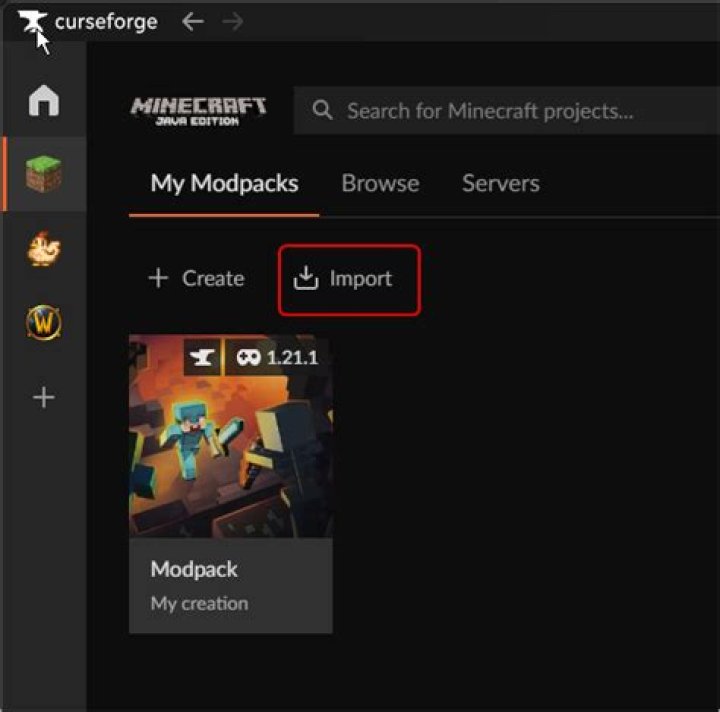Image resolution: width=720 pixels, height=712 pixels.
Task: Select the Minecraft grass block icon
Action: pyautogui.click(x=44, y=174)
